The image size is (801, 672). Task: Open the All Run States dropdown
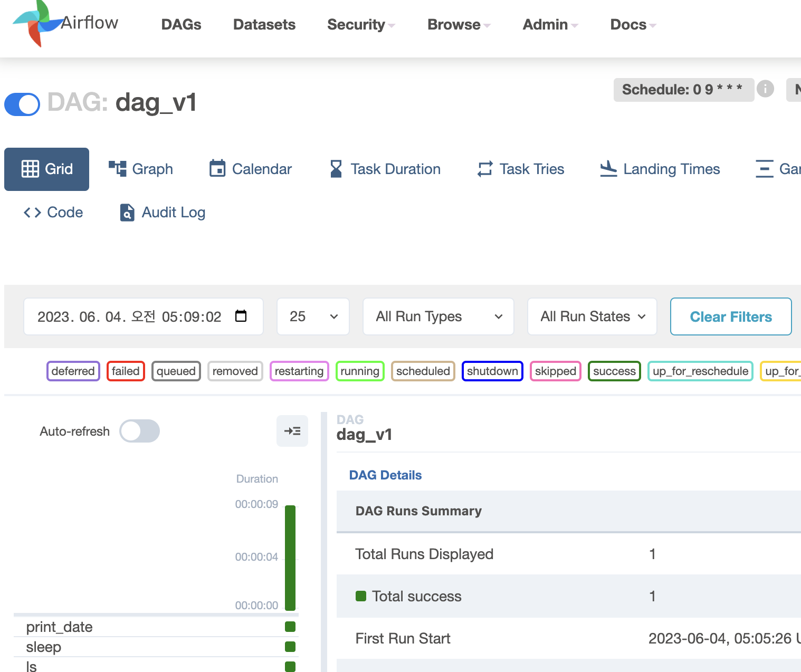[x=592, y=316]
